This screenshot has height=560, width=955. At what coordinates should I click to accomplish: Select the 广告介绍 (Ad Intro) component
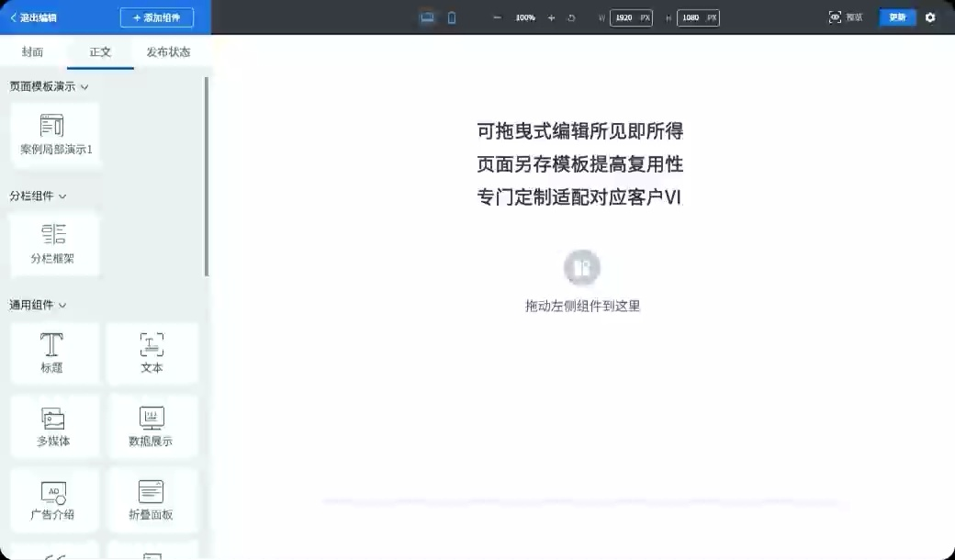click(x=53, y=499)
